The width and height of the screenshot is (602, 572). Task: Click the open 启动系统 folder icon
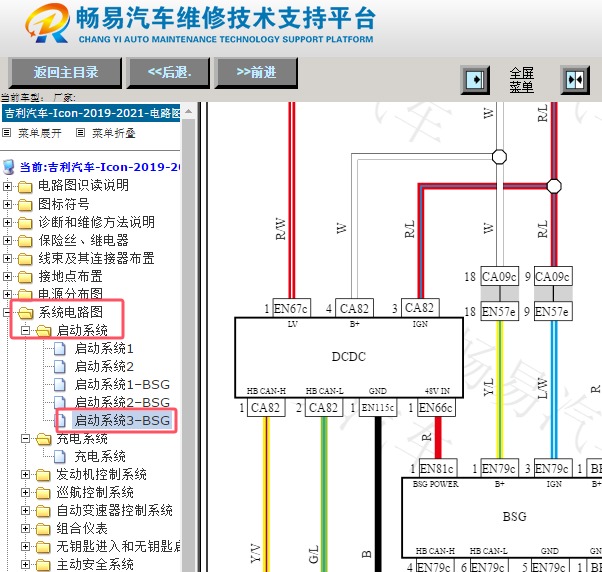pos(44,331)
